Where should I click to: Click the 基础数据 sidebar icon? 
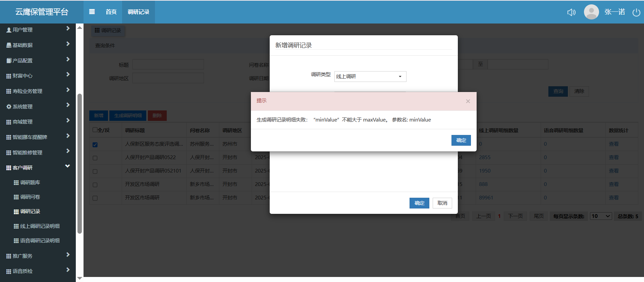coord(9,45)
